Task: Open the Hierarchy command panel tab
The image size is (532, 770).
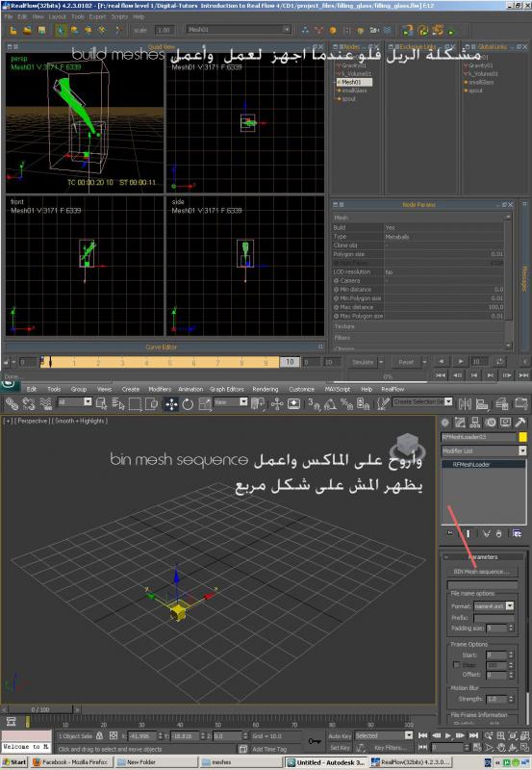Action: coord(475,423)
